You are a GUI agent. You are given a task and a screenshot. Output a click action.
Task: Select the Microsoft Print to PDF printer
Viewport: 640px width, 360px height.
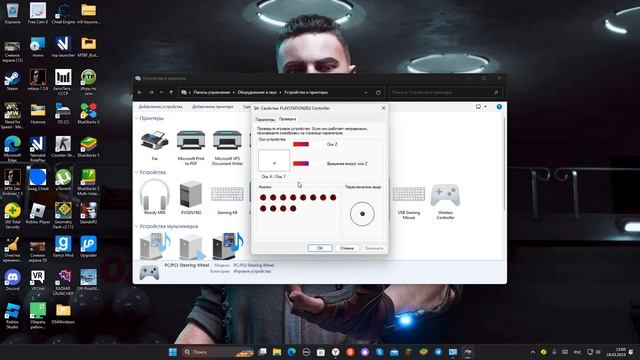pyautogui.click(x=191, y=148)
